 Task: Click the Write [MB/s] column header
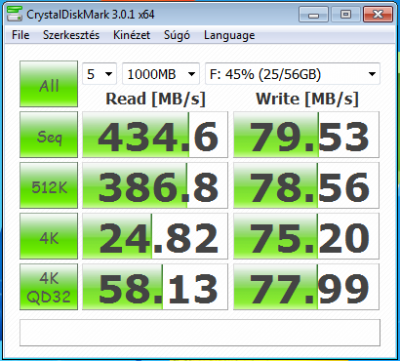click(307, 99)
